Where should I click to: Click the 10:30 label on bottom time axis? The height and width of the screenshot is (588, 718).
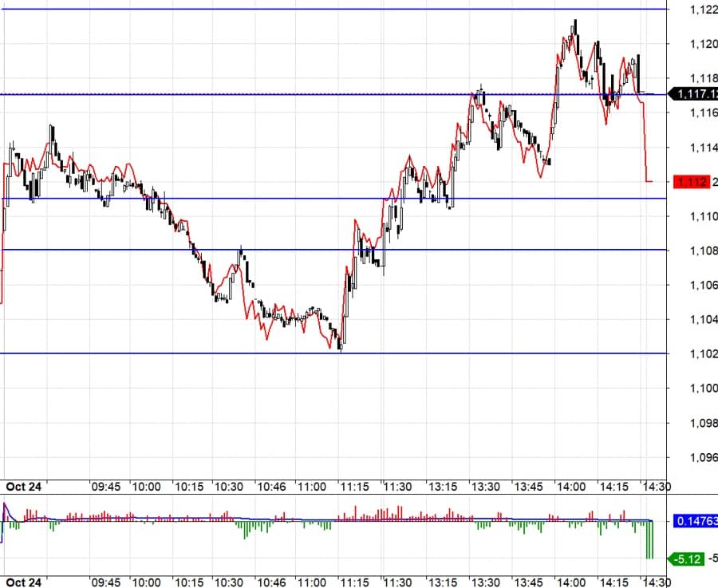coord(228,582)
